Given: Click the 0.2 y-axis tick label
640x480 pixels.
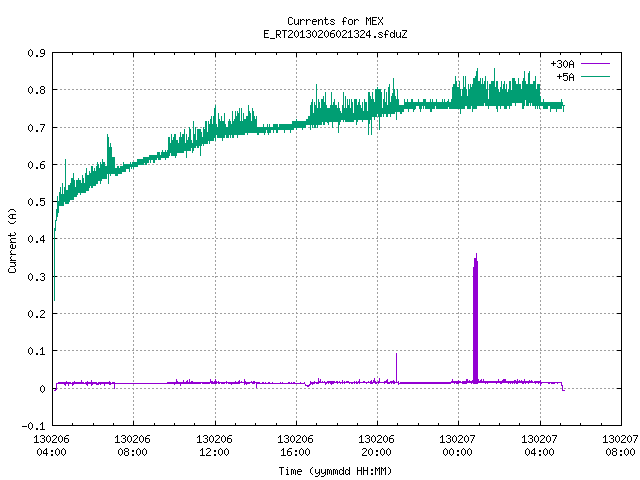Looking at the screenshot, I should click(36, 314).
